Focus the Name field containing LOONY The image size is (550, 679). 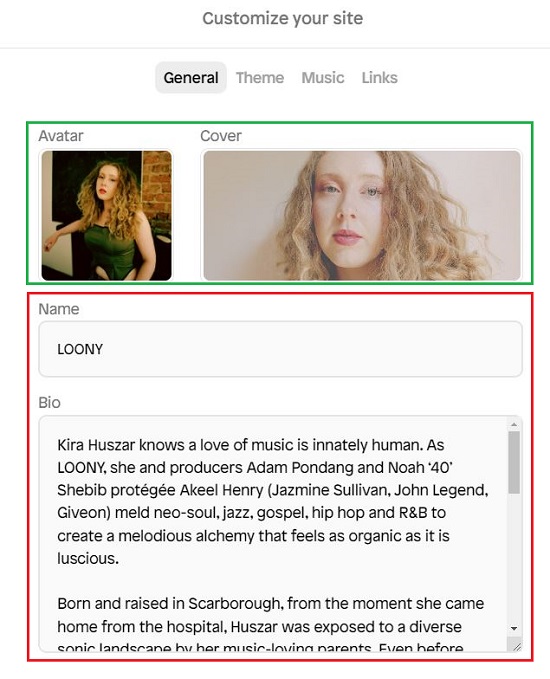pyautogui.click(x=281, y=349)
